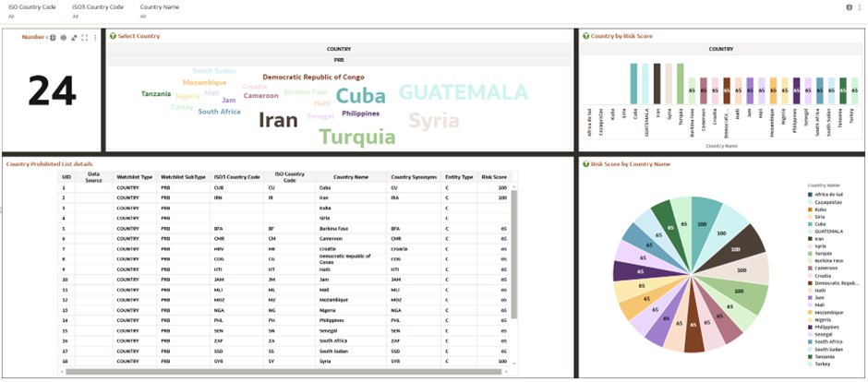
Task: Click Mozambique in the pie legend
Action: tap(827, 312)
